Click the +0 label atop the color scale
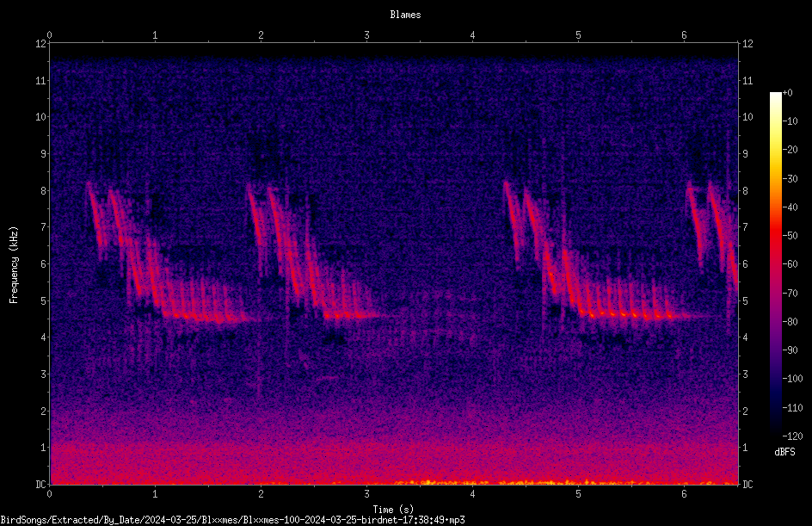812x526 pixels. click(x=787, y=93)
